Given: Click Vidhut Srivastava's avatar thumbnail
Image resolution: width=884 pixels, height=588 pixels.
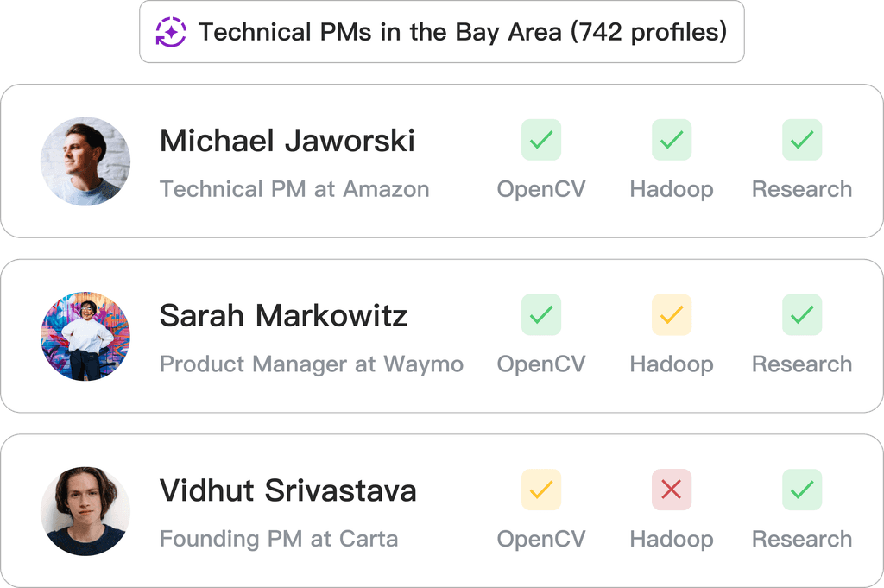Looking at the screenshot, I should [85, 509].
